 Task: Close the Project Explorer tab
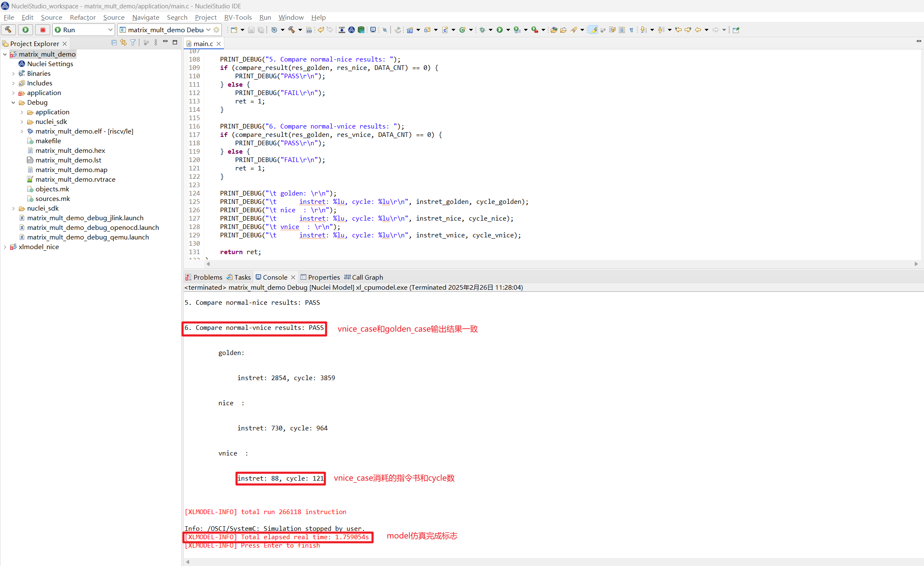point(64,44)
